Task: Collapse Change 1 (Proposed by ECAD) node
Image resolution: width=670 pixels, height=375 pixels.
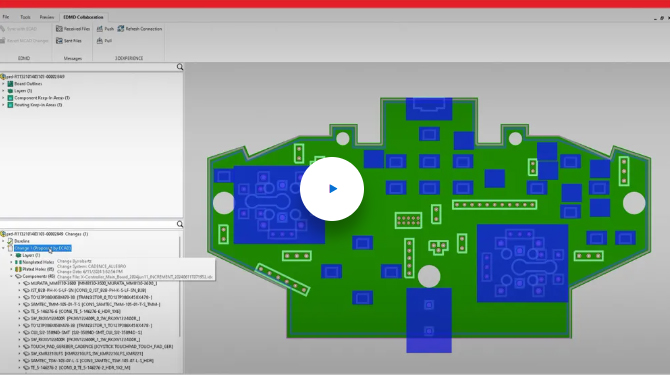Action: coord(3,248)
